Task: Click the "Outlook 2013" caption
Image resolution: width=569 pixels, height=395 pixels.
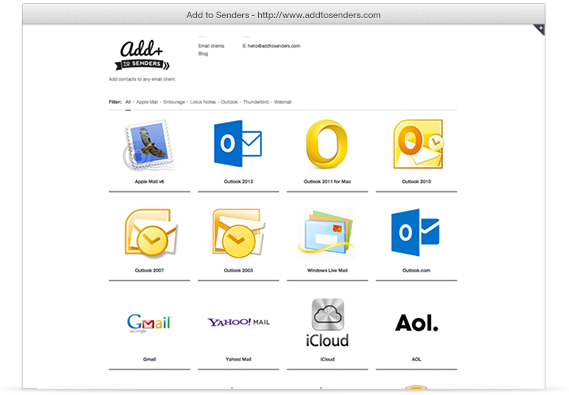Action: coord(238,181)
